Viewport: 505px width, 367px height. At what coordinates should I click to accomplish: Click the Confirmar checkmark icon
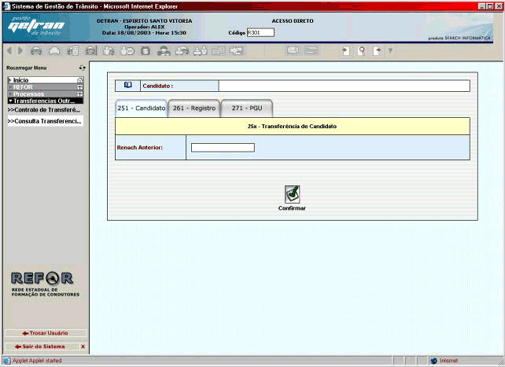coord(292,194)
